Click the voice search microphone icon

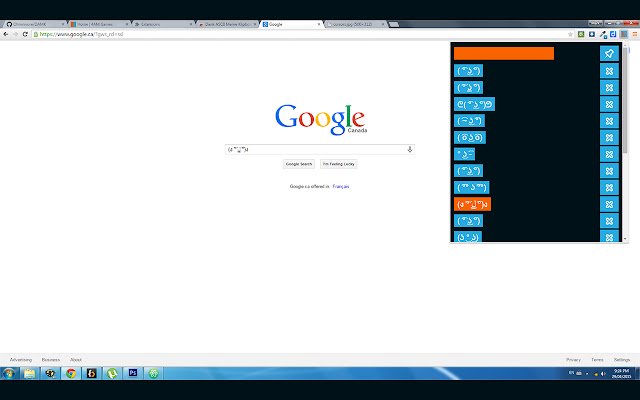[409, 149]
